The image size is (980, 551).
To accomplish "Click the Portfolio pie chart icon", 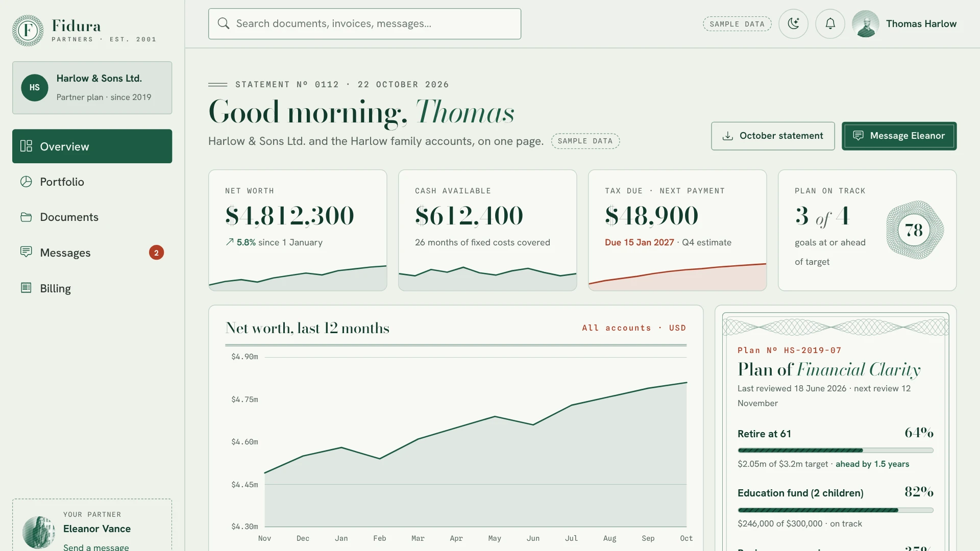I will click(x=26, y=182).
